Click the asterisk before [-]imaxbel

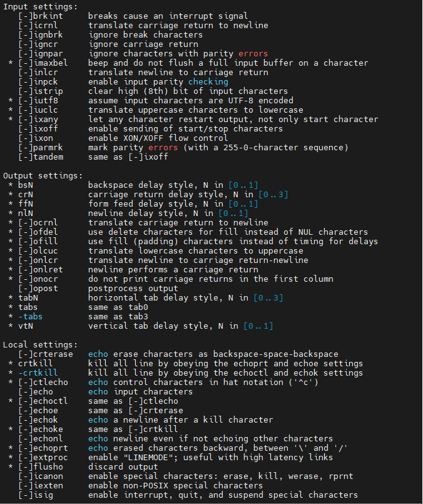click(11, 63)
